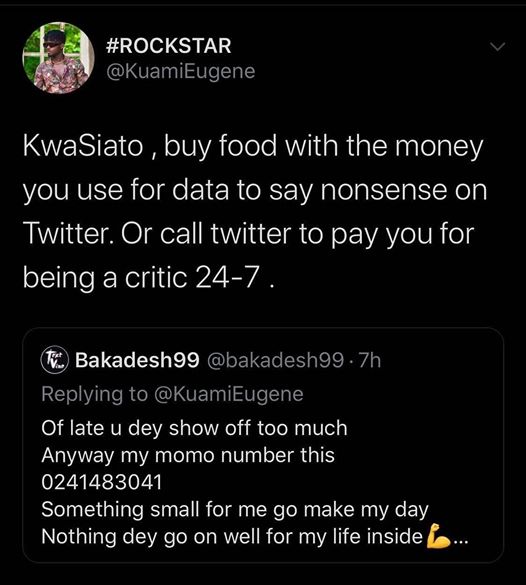
Task: Open the #ROCKSTAR profile picture
Action: click(x=58, y=58)
